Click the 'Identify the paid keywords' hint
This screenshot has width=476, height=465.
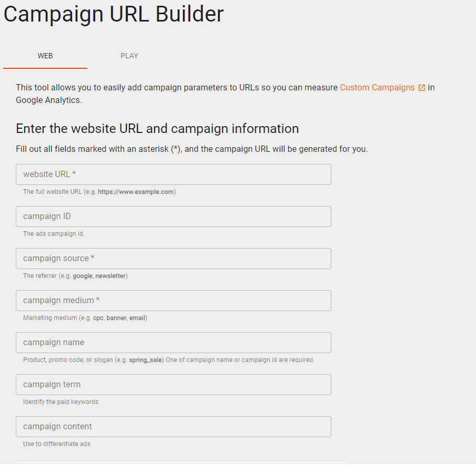[60, 402]
